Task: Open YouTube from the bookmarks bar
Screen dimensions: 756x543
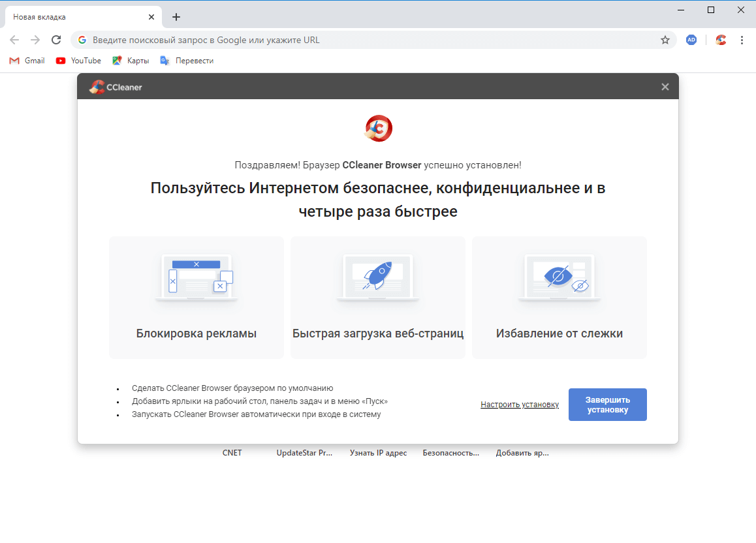Action: coord(78,60)
